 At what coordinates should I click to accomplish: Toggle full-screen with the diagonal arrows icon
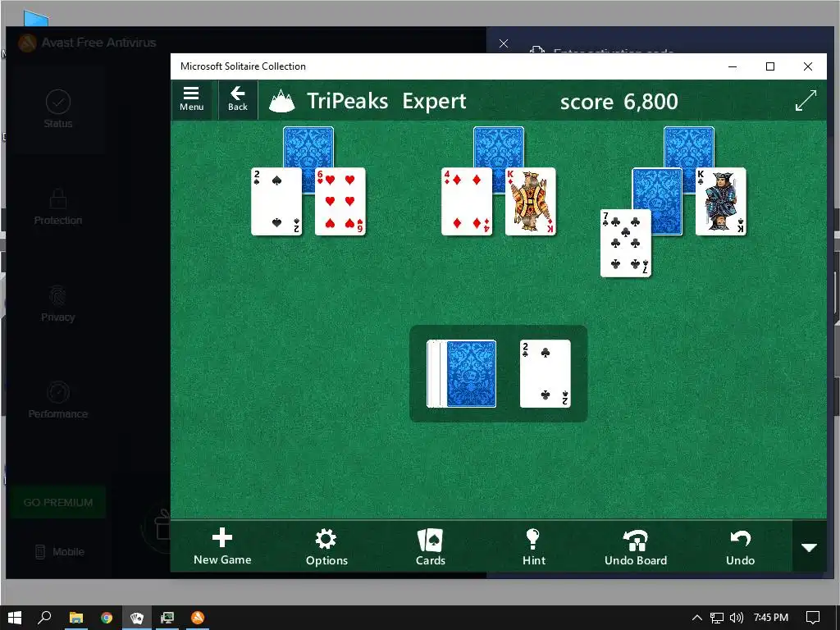point(806,100)
